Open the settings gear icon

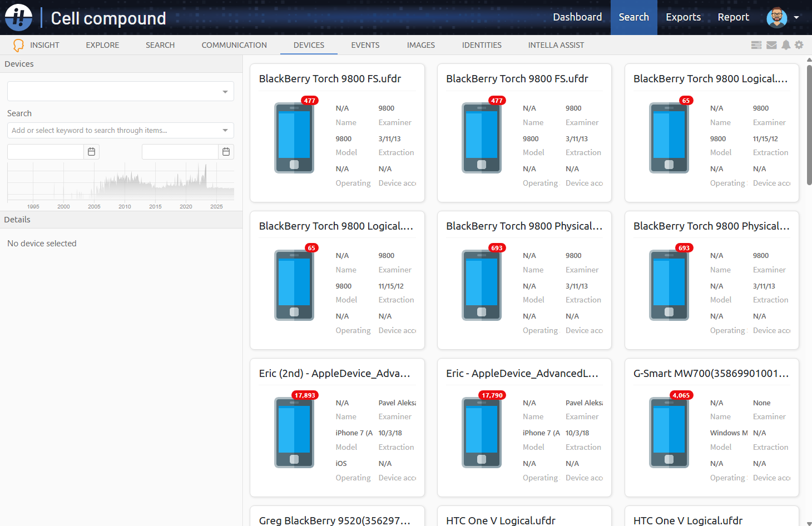tap(799, 45)
